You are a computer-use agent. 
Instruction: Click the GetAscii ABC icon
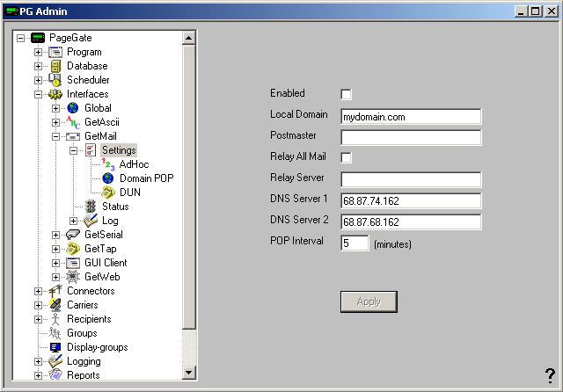click(73, 122)
